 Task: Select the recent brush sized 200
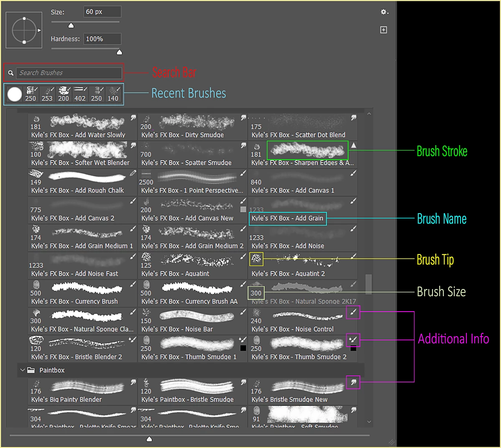coord(63,94)
